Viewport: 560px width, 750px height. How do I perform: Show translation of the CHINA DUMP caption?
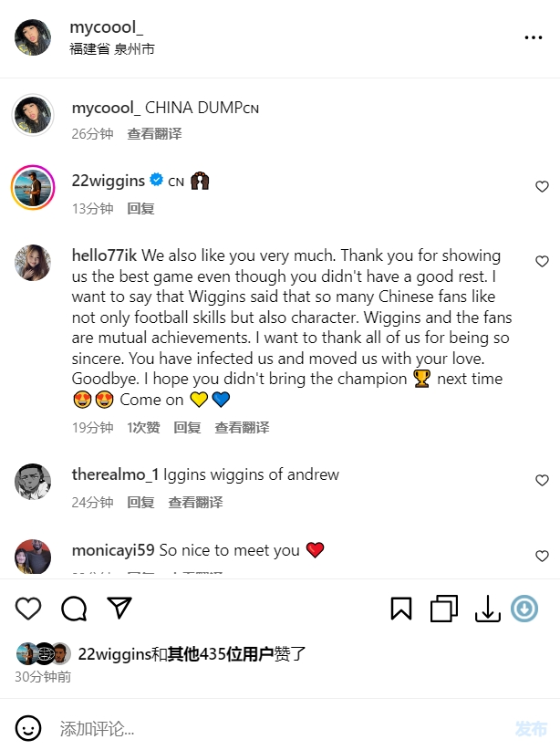[154, 134]
